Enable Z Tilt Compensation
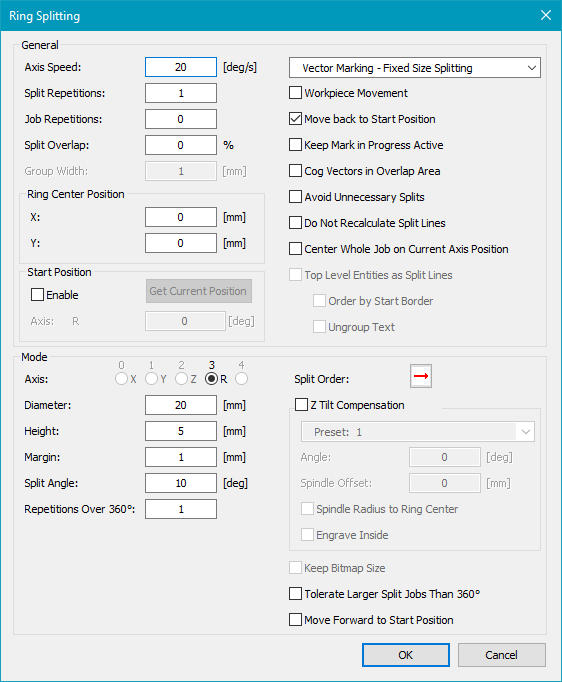The width and height of the screenshot is (562, 682). click(x=301, y=405)
